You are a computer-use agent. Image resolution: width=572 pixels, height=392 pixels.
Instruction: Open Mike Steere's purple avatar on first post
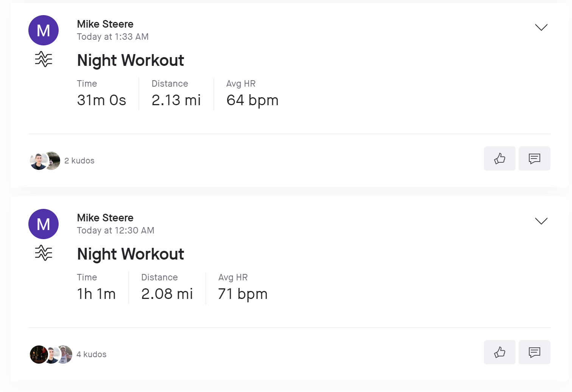(44, 30)
